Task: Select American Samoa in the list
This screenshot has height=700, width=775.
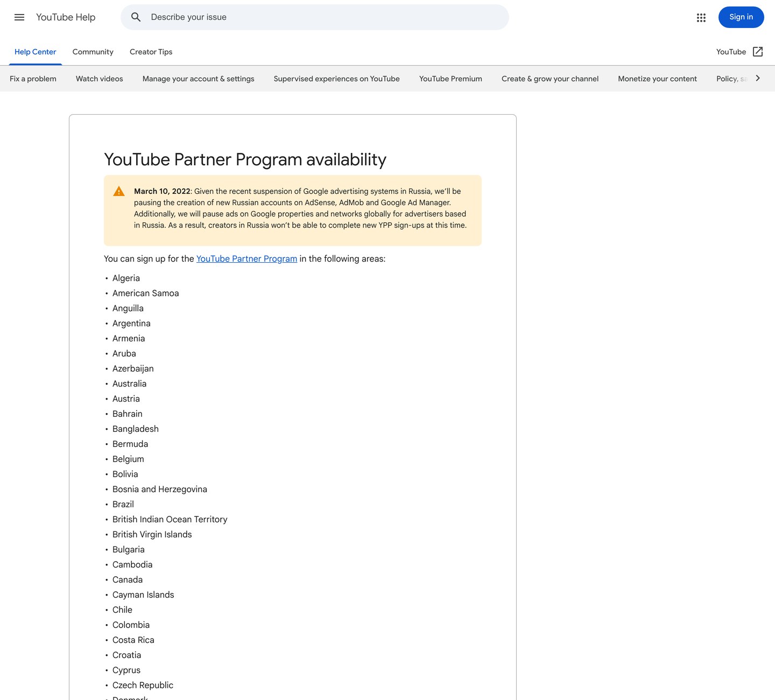Action: pyautogui.click(x=145, y=293)
